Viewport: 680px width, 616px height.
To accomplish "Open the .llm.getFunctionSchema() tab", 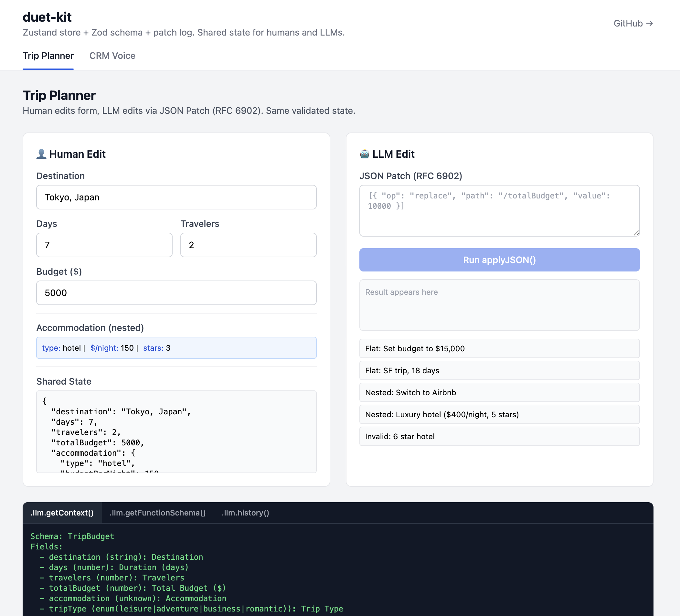I will pos(157,513).
